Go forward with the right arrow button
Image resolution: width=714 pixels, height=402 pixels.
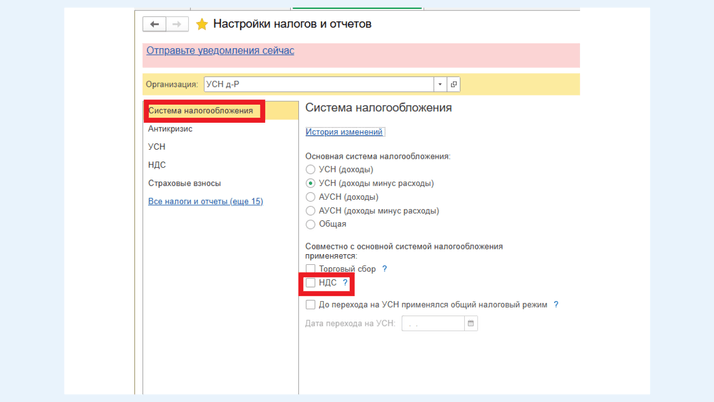pyautogui.click(x=177, y=24)
